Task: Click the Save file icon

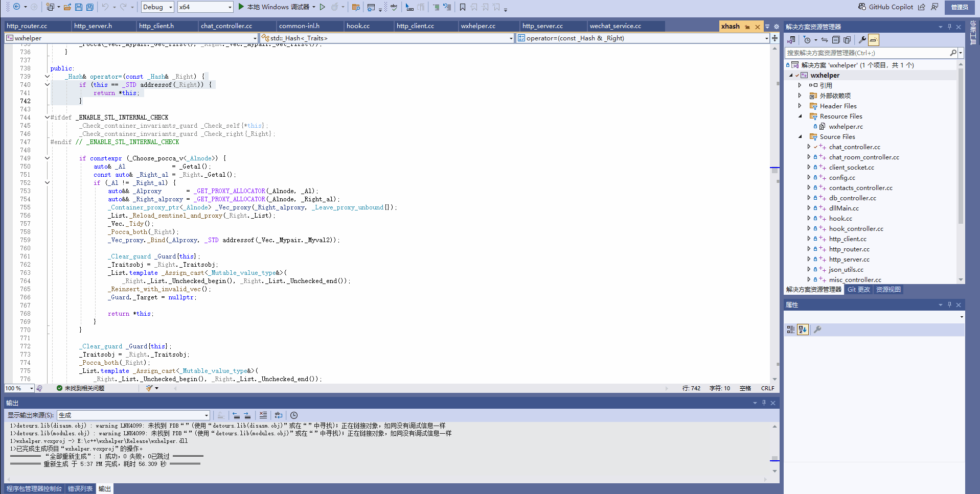Action: (79, 7)
